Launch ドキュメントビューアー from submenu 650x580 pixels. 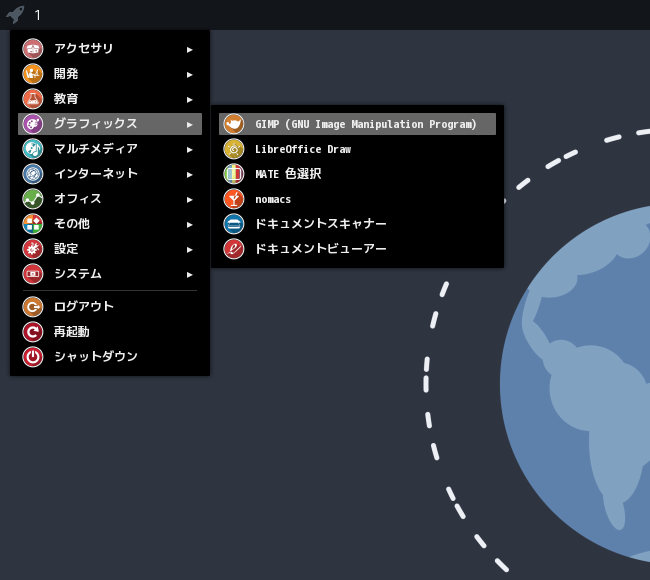tap(357, 249)
